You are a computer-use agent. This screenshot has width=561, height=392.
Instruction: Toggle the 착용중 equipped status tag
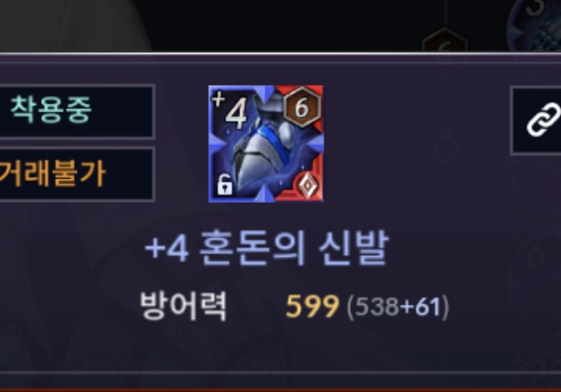coord(77,111)
